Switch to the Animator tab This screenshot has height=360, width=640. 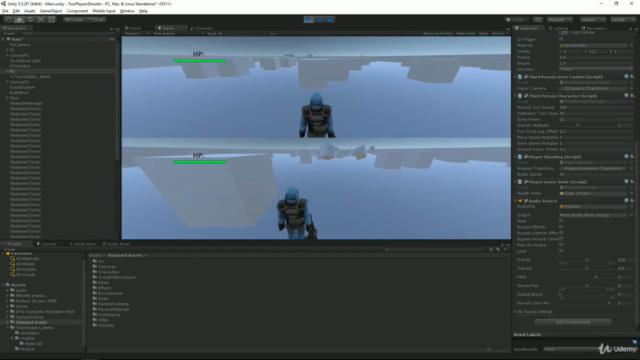coord(202,28)
